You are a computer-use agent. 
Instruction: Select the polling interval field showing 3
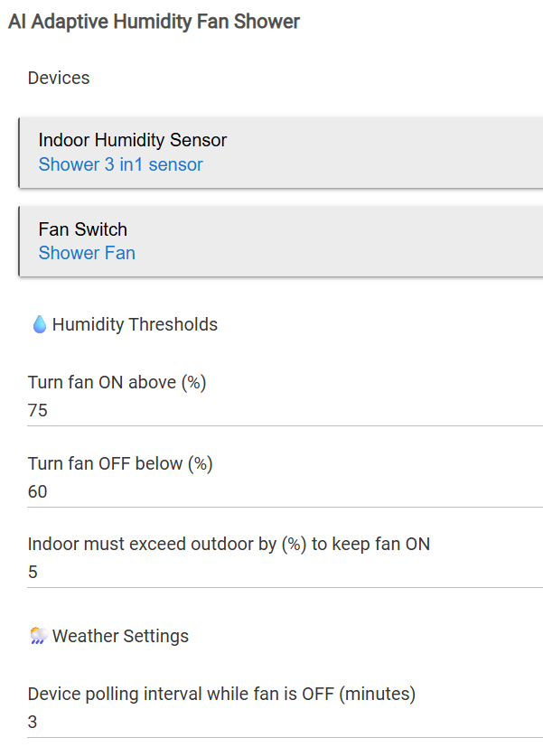click(x=285, y=723)
